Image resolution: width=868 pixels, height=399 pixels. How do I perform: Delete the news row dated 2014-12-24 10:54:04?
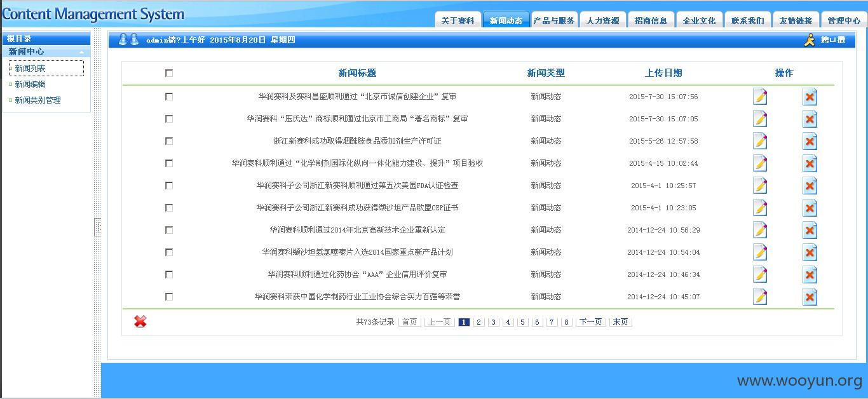[810, 252]
